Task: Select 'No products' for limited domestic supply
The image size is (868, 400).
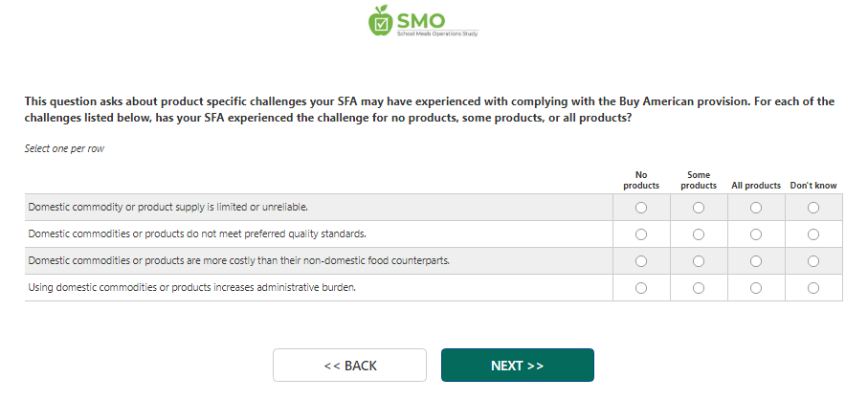Action: pyautogui.click(x=641, y=207)
